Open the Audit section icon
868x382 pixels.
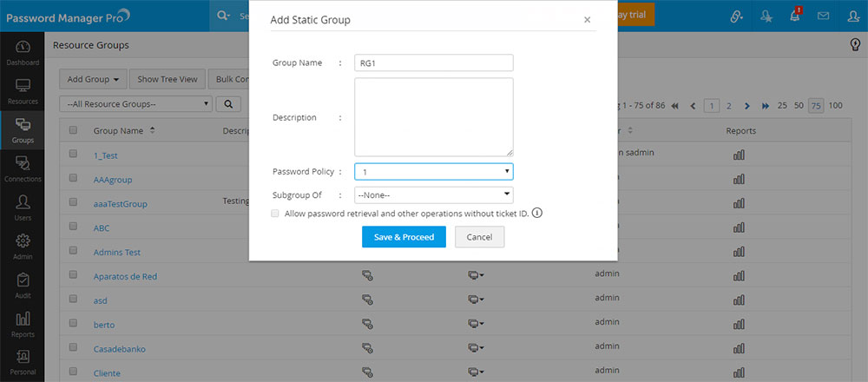click(23, 285)
